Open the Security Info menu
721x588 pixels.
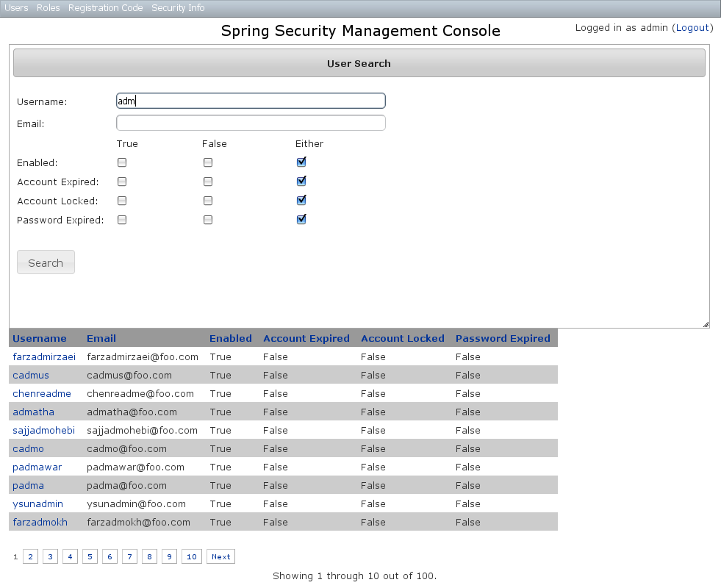point(178,8)
